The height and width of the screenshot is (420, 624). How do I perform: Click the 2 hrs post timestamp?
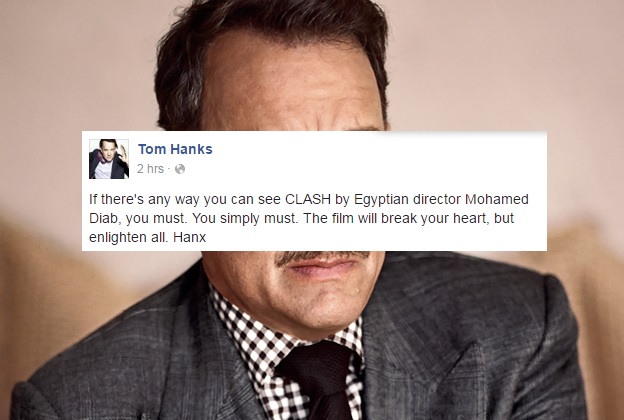pyautogui.click(x=150, y=169)
